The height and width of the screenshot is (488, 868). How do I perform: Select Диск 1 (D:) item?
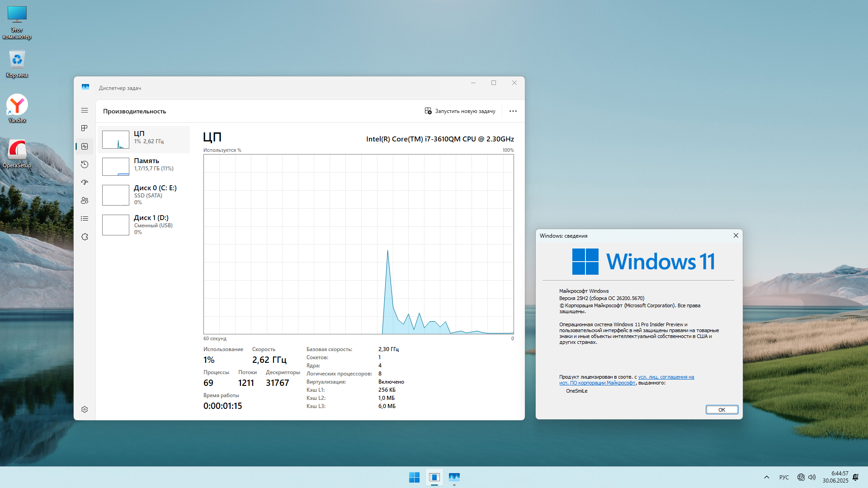pyautogui.click(x=144, y=225)
